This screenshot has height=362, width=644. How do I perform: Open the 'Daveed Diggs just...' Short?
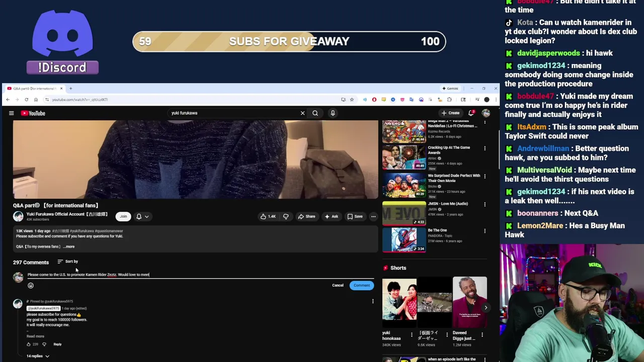[x=469, y=303]
